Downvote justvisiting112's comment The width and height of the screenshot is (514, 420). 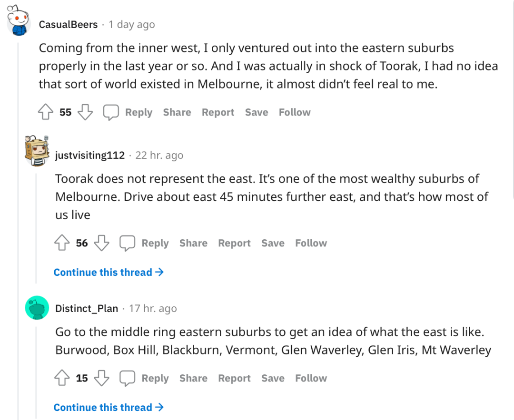point(102,243)
